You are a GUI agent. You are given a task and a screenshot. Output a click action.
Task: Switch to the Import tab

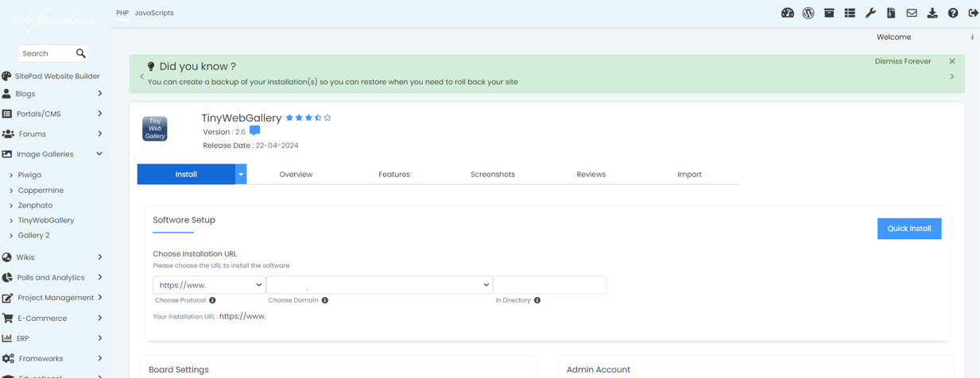pyautogui.click(x=690, y=174)
